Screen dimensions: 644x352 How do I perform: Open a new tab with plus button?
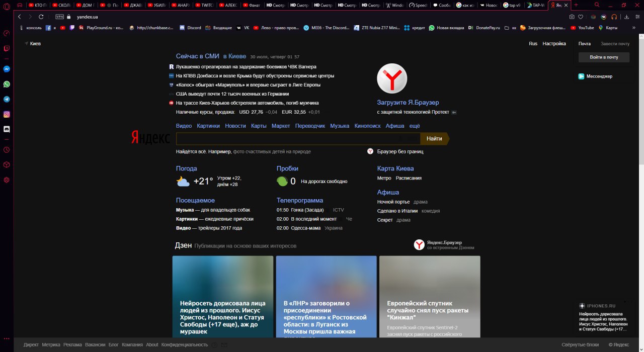point(576,5)
